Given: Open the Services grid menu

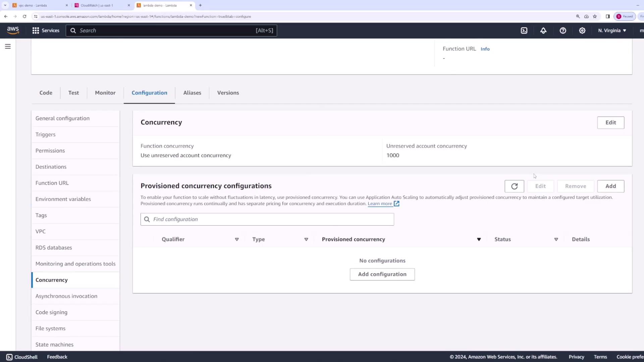Looking at the screenshot, I should point(46,31).
